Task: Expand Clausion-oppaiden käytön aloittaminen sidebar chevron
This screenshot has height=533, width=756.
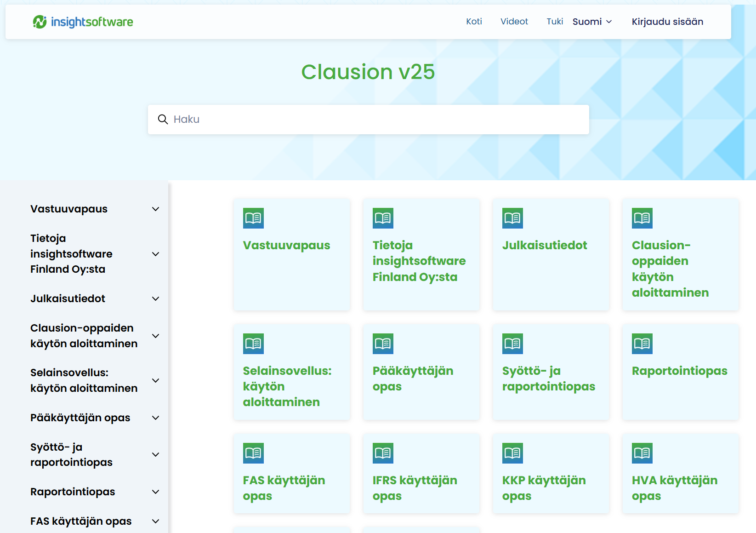Action: click(x=156, y=336)
